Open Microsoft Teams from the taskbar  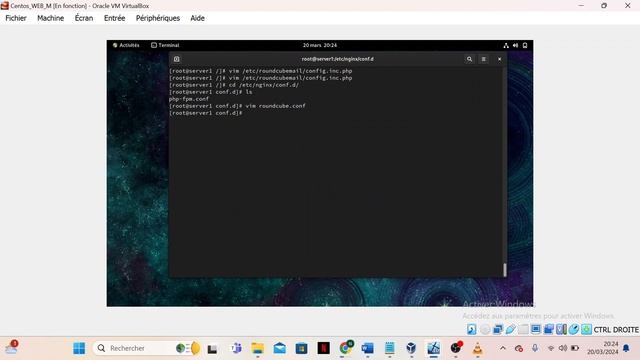tap(236, 348)
